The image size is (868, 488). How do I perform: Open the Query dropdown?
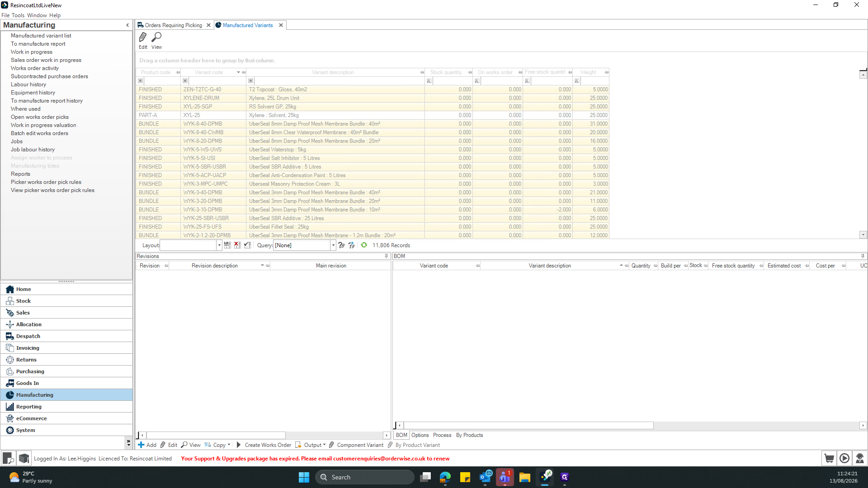point(333,245)
